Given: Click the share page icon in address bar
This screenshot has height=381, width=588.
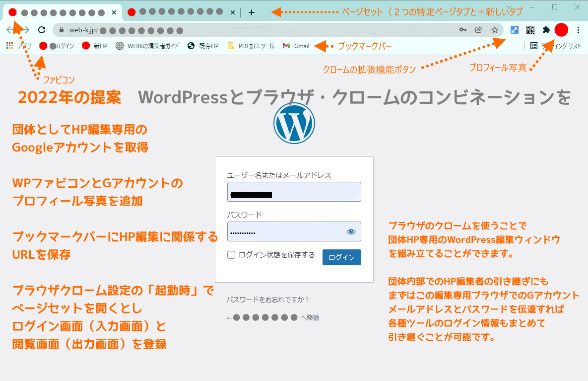Looking at the screenshot, I should [479, 30].
